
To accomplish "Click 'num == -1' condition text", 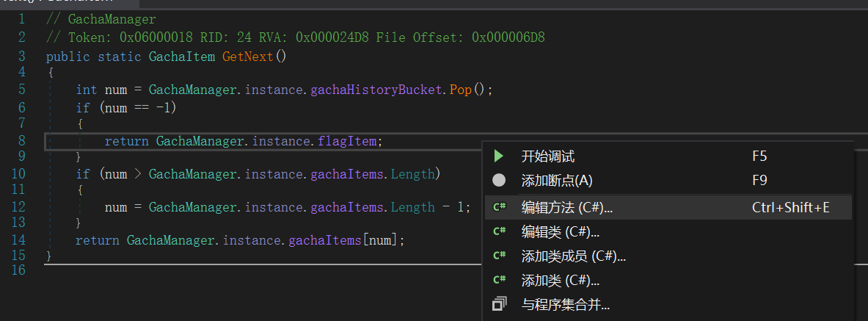I will pyautogui.click(x=138, y=107).
